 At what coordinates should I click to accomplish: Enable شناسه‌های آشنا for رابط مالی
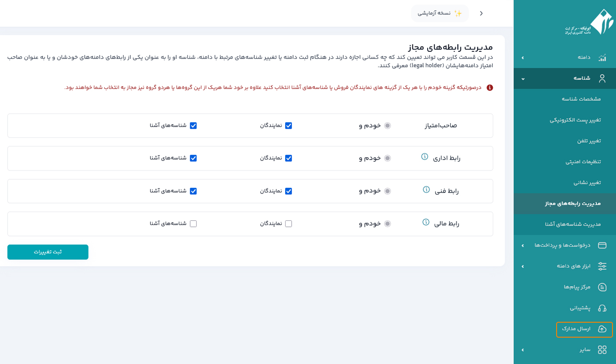coord(193,224)
